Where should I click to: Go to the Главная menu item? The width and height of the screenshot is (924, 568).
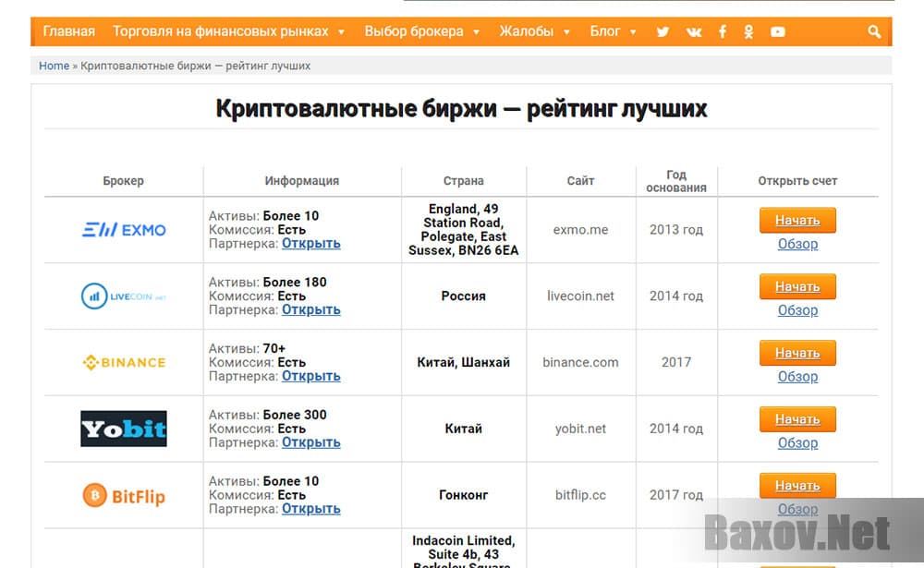tap(69, 31)
